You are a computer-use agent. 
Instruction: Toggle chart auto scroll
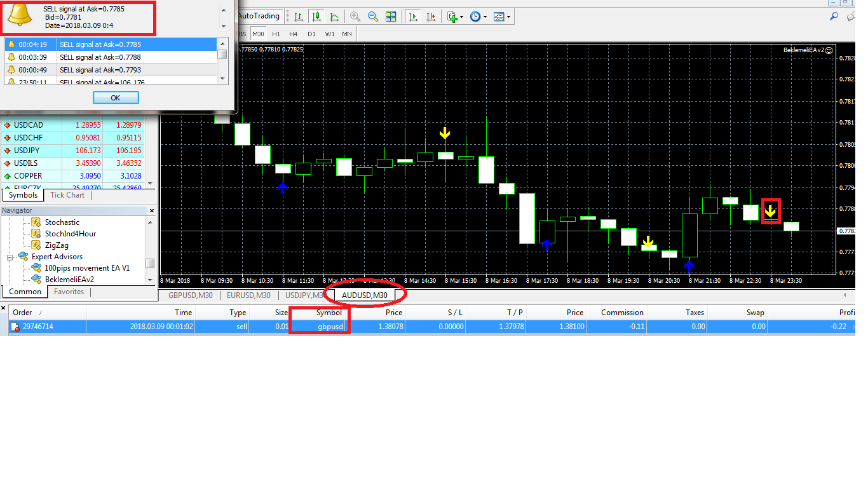(x=413, y=17)
